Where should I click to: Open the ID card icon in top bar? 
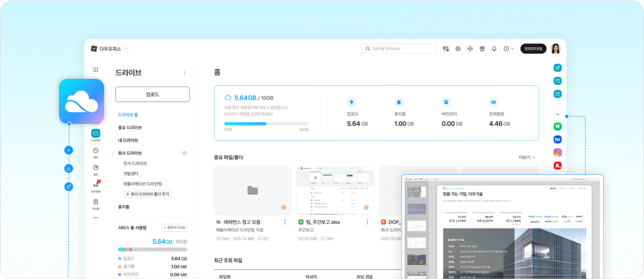point(445,48)
